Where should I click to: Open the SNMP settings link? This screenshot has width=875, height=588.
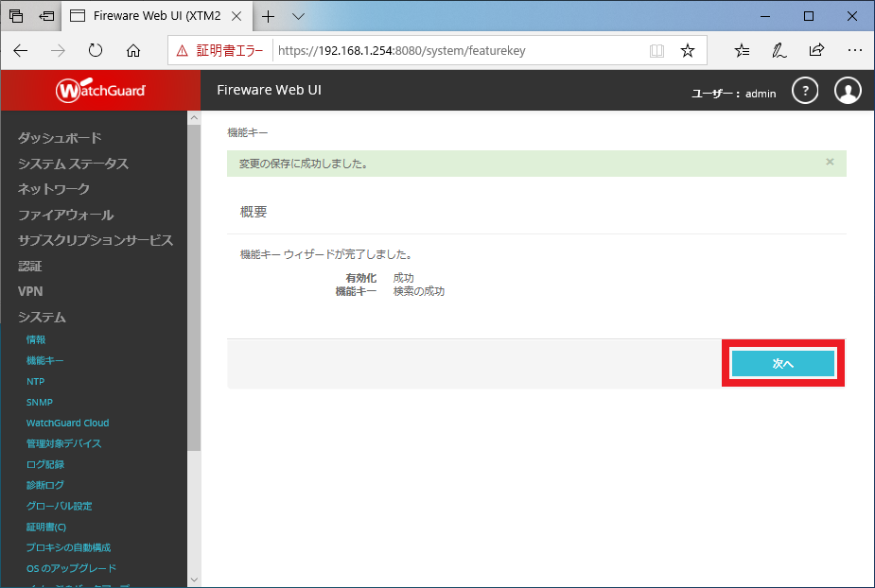click(x=39, y=402)
